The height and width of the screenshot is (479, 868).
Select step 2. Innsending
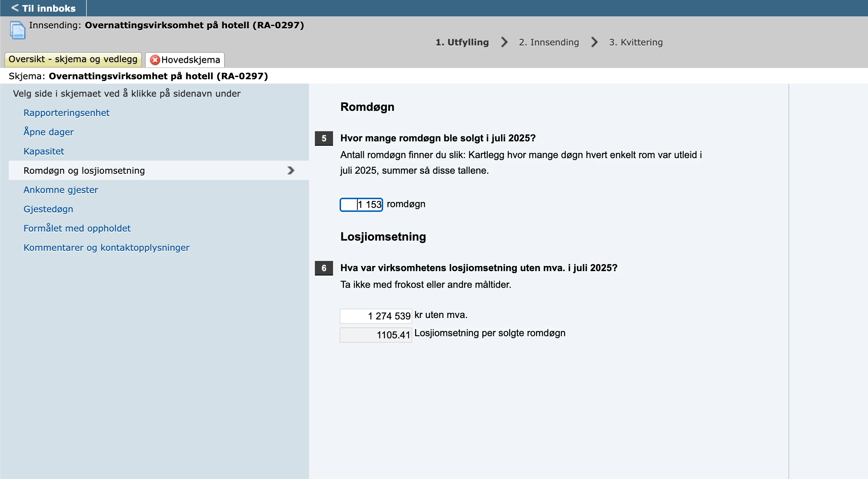pyautogui.click(x=549, y=42)
